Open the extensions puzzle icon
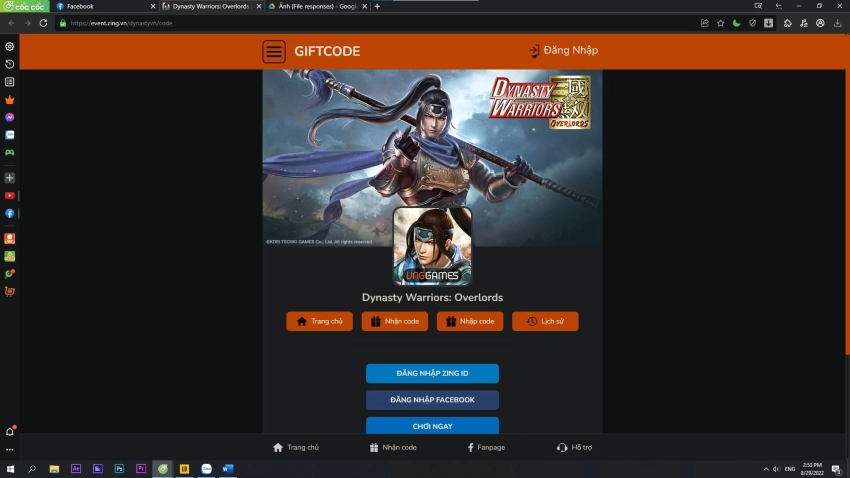850x478 pixels. click(788, 23)
